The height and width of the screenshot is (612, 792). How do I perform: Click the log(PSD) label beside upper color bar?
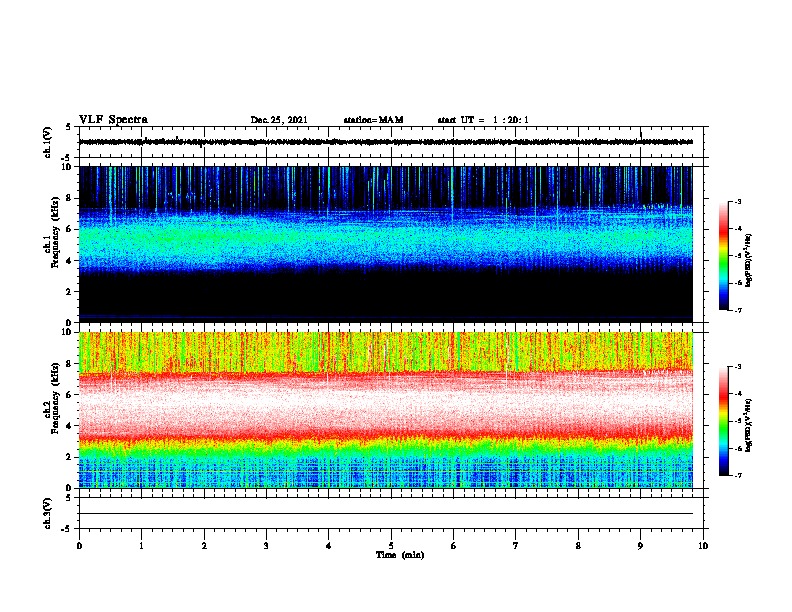click(x=748, y=260)
